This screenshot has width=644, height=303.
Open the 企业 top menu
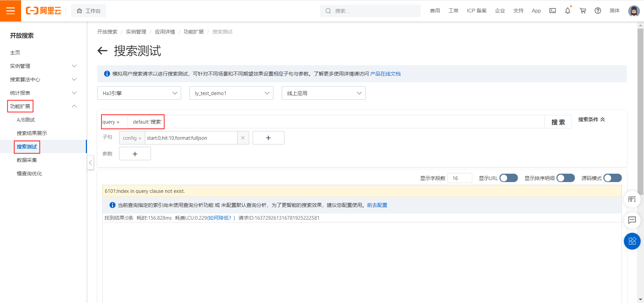pos(500,11)
